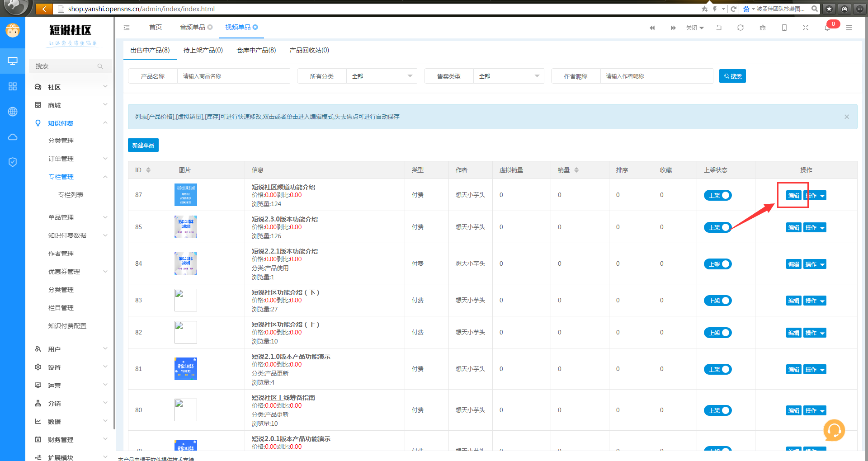
Task: Open 操作 dropdown for product 85
Action: 815,227
